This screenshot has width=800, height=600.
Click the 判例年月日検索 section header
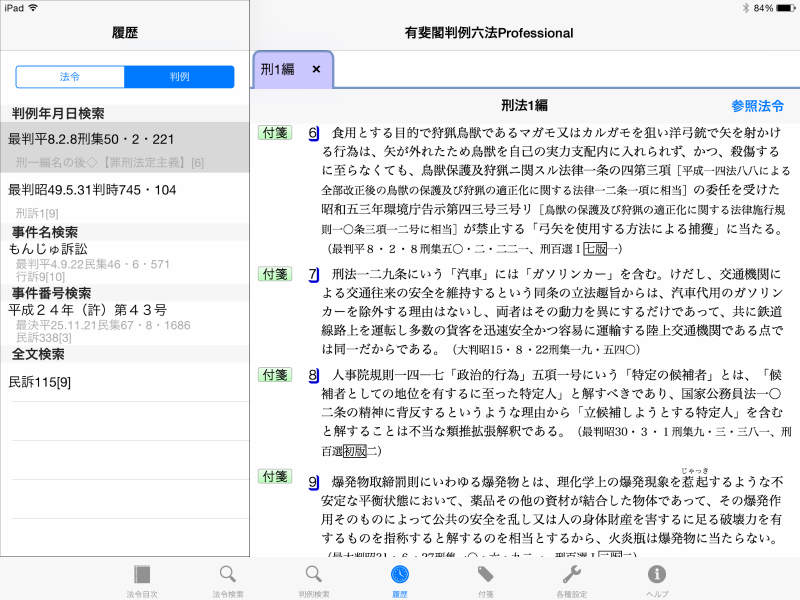point(58,113)
